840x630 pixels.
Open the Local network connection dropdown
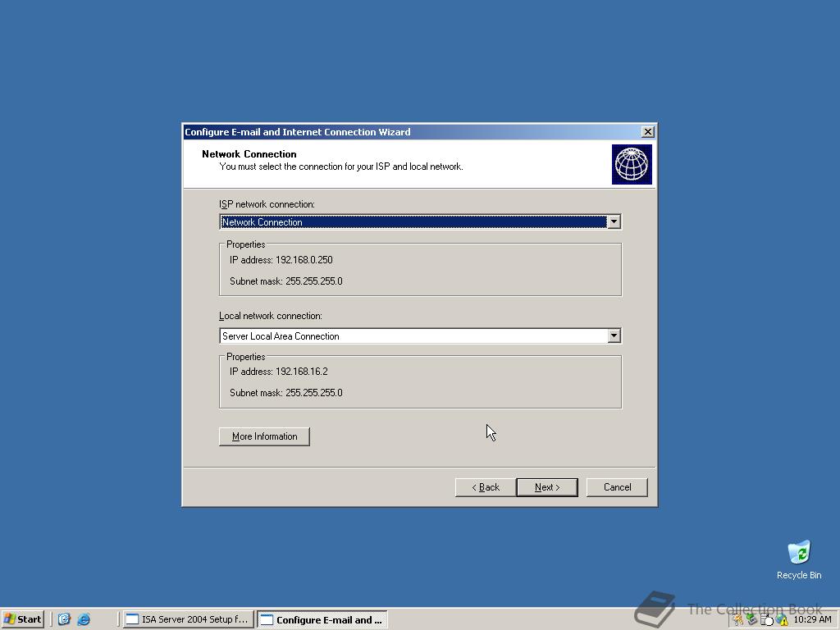coord(614,336)
